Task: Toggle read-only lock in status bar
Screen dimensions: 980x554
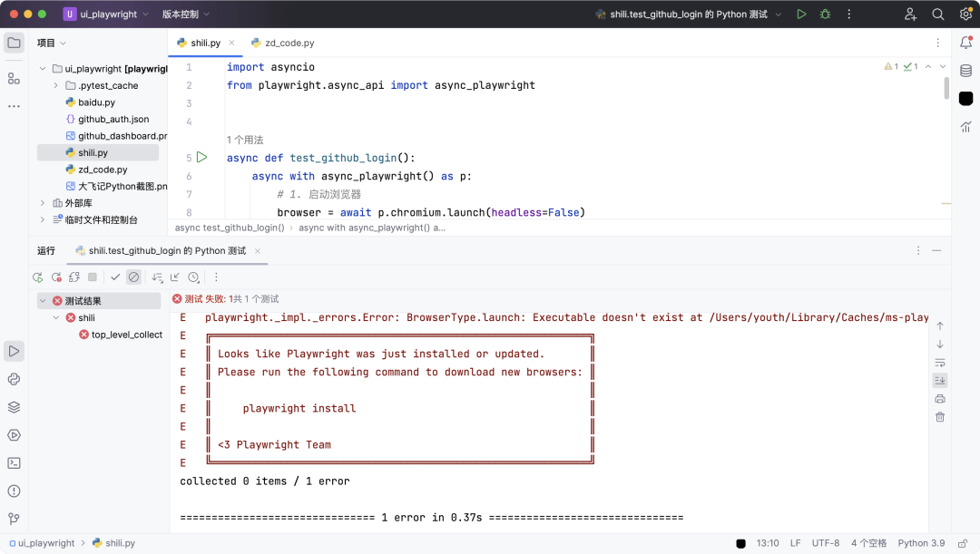Action: [963, 543]
